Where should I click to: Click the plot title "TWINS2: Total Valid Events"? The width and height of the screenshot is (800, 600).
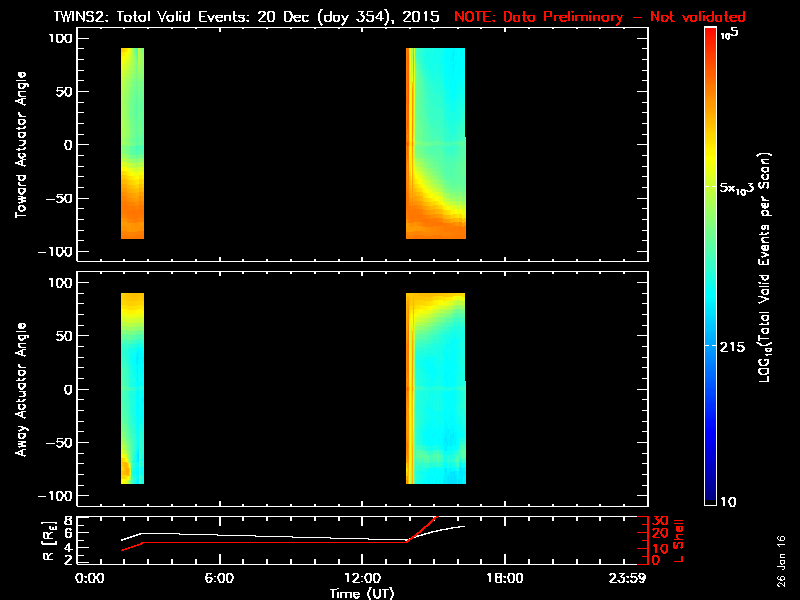pyautogui.click(x=152, y=17)
